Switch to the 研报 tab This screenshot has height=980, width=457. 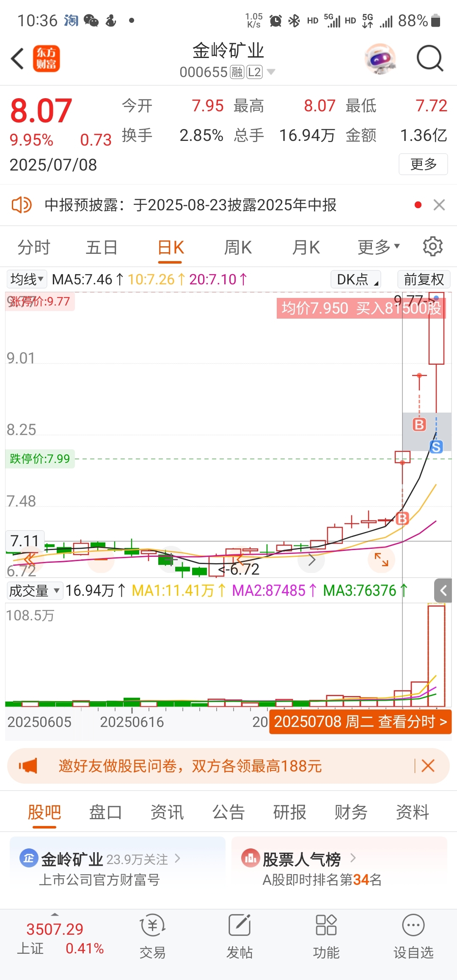click(x=290, y=812)
